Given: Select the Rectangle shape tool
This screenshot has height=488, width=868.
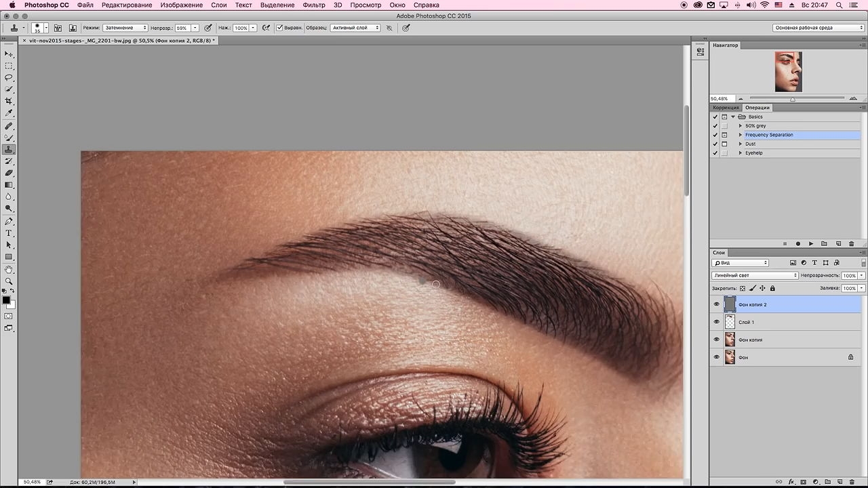Looking at the screenshot, I should [x=9, y=257].
